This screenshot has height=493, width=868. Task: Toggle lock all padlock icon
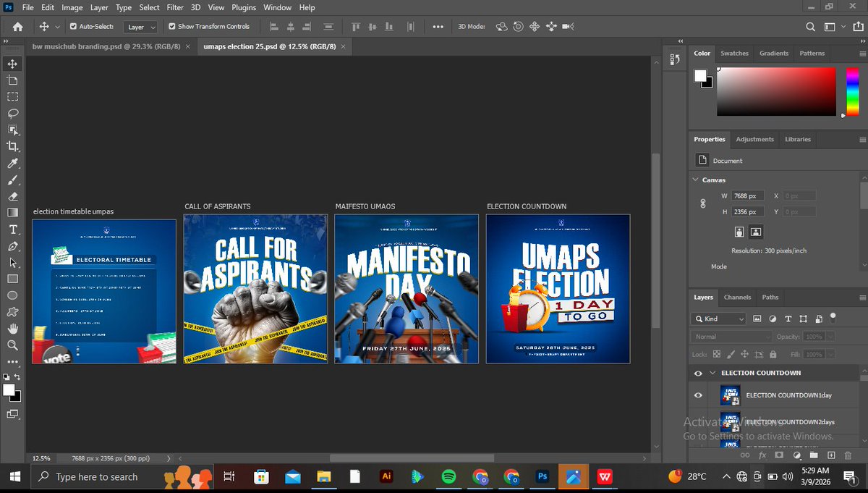773,355
